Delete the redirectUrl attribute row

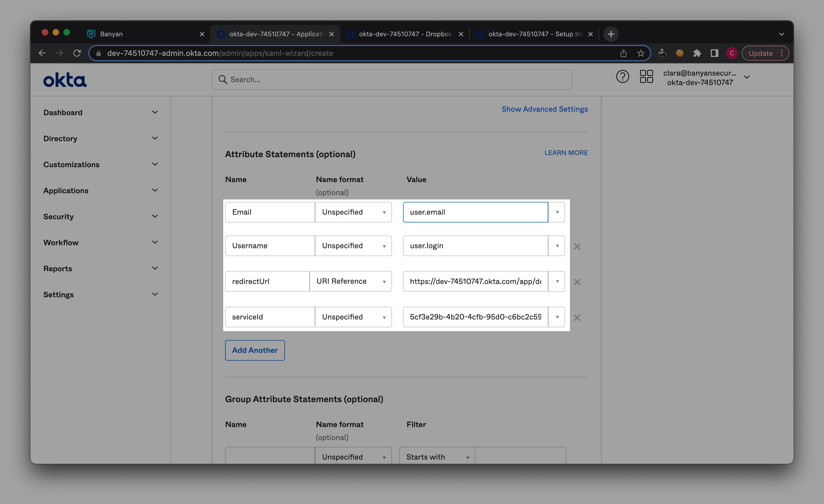577,282
